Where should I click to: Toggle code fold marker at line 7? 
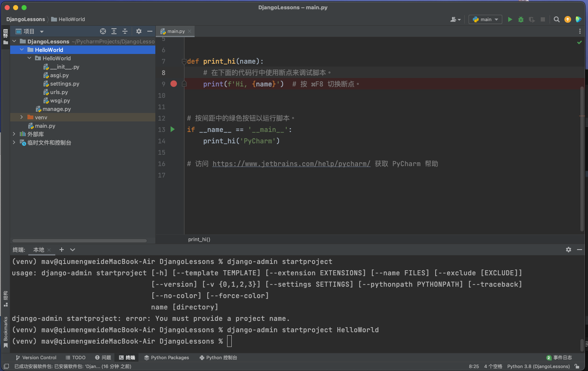pyautogui.click(x=184, y=62)
